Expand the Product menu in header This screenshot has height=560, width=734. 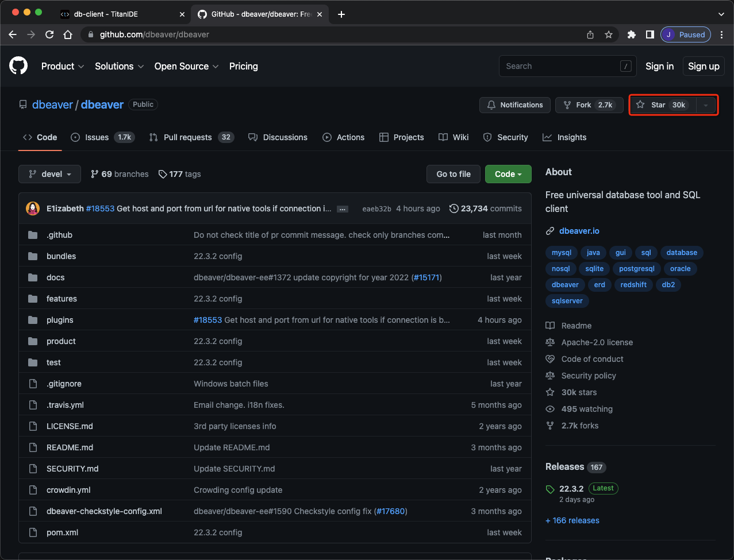63,66
